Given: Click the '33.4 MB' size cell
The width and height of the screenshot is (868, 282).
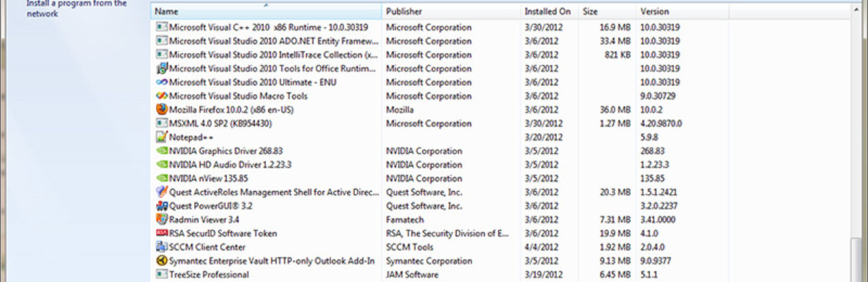Looking at the screenshot, I should pyautogui.click(x=615, y=41).
